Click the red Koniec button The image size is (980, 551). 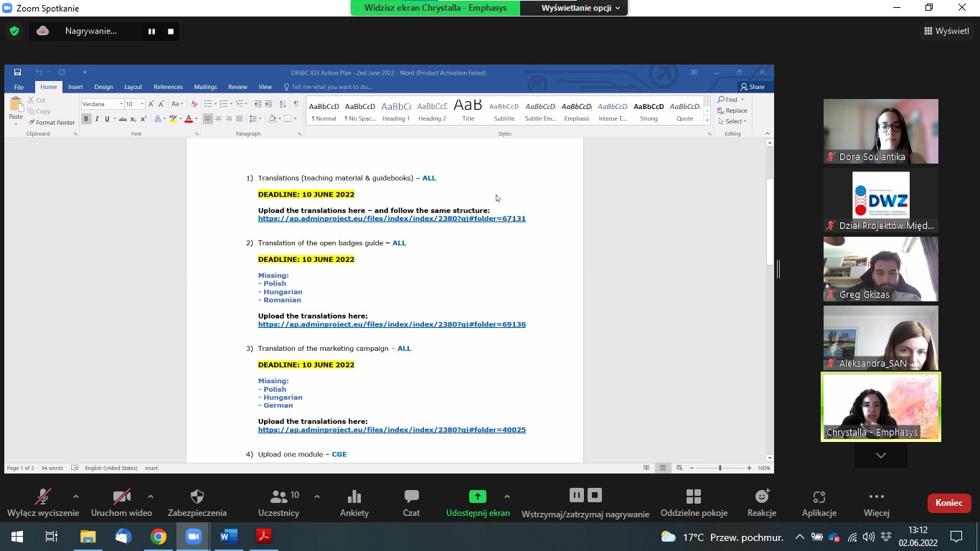[948, 503]
